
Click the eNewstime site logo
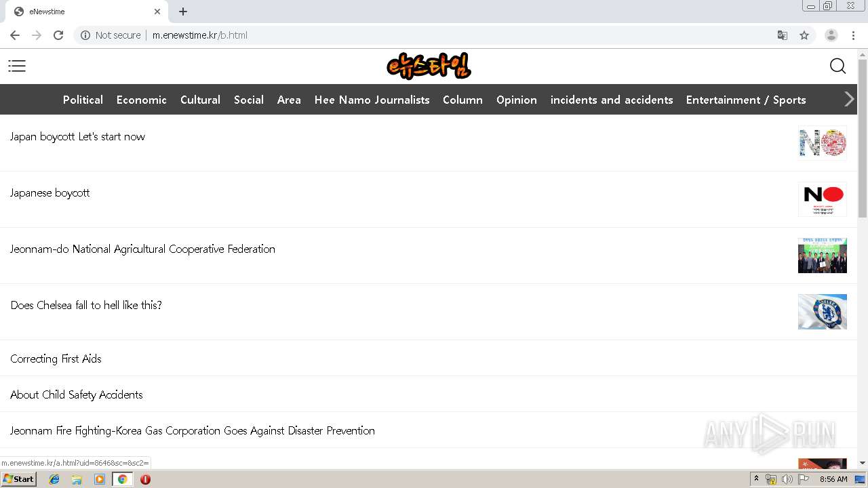tap(429, 66)
